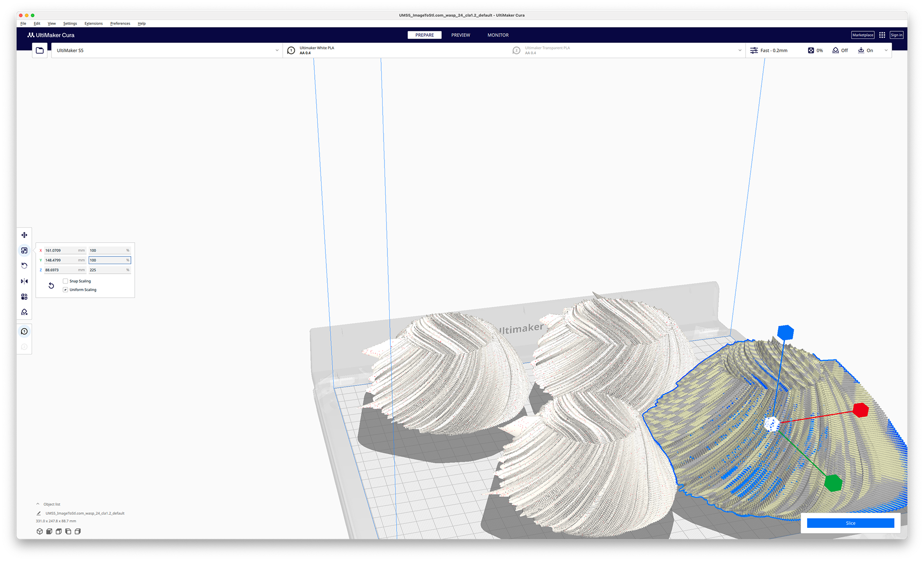Click the pencil icon to rename the project
The width and height of the screenshot is (924, 561).
pos(38,513)
